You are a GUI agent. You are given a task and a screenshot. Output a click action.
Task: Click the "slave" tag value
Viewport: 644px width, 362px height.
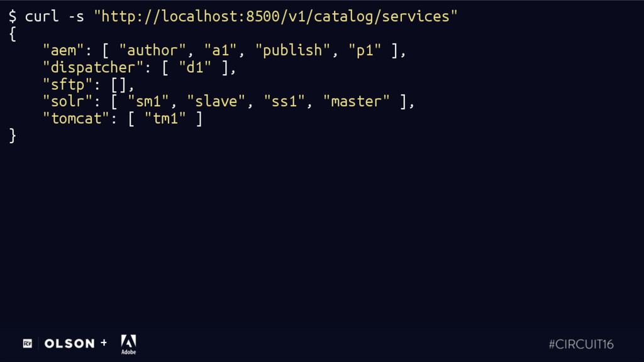click(x=216, y=101)
